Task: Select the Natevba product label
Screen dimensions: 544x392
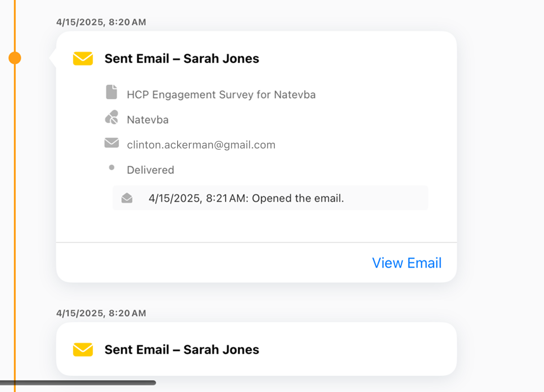Action: (x=148, y=120)
